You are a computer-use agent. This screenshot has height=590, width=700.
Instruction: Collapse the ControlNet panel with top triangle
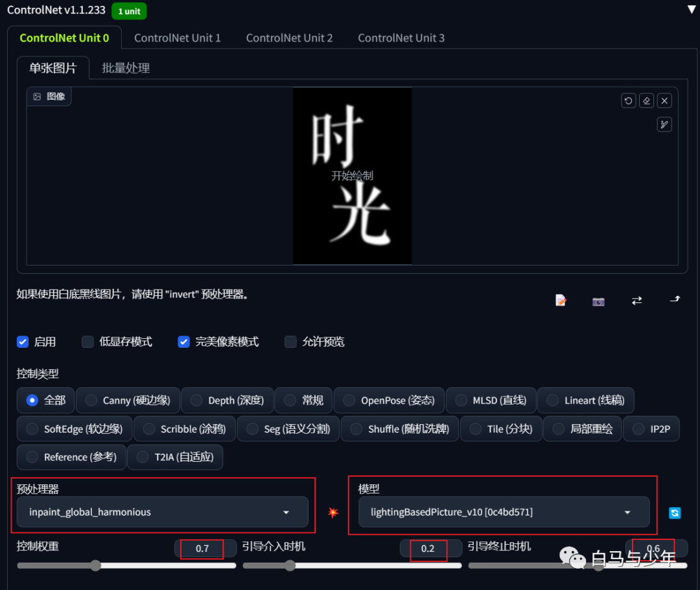click(x=692, y=9)
